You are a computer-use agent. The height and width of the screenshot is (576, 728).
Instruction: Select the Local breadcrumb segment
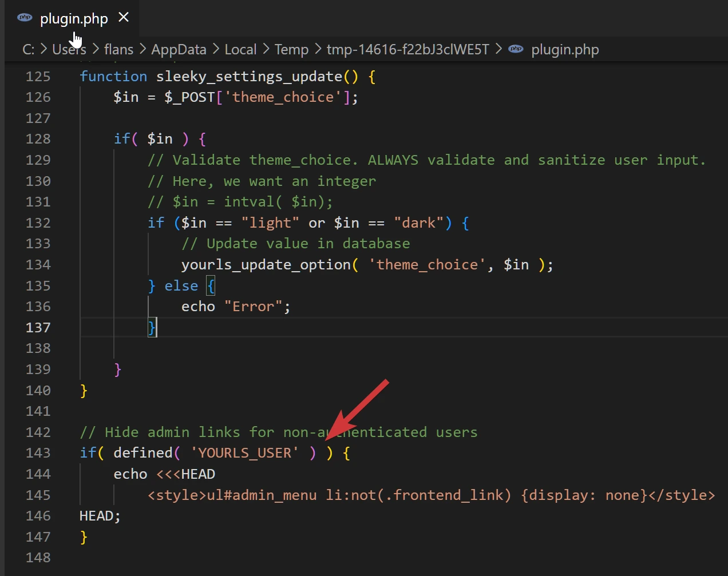tap(240, 50)
